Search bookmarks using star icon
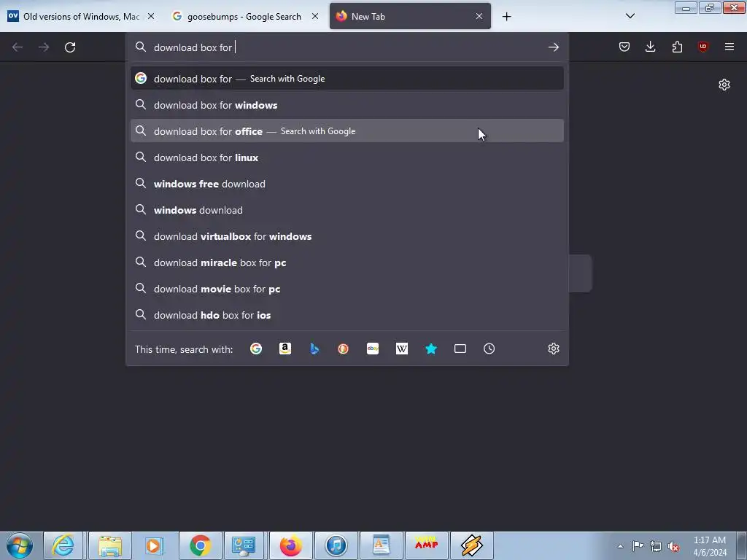 tap(430, 349)
